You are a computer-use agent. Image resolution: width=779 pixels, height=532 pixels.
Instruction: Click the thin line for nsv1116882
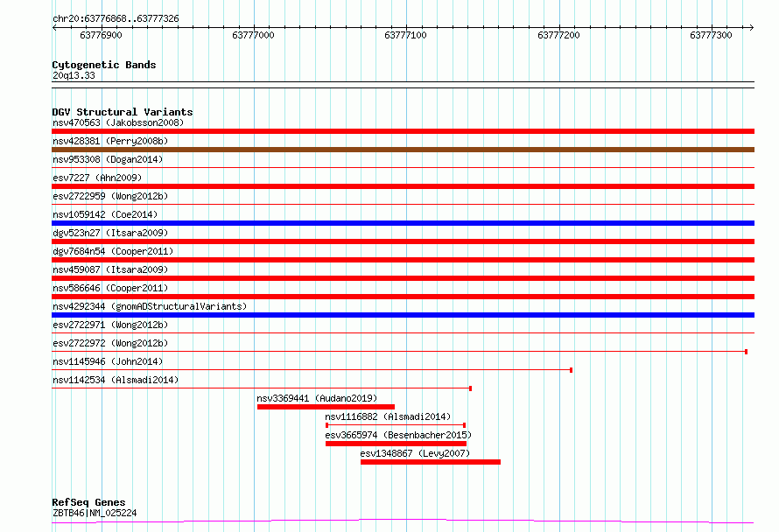point(396,425)
